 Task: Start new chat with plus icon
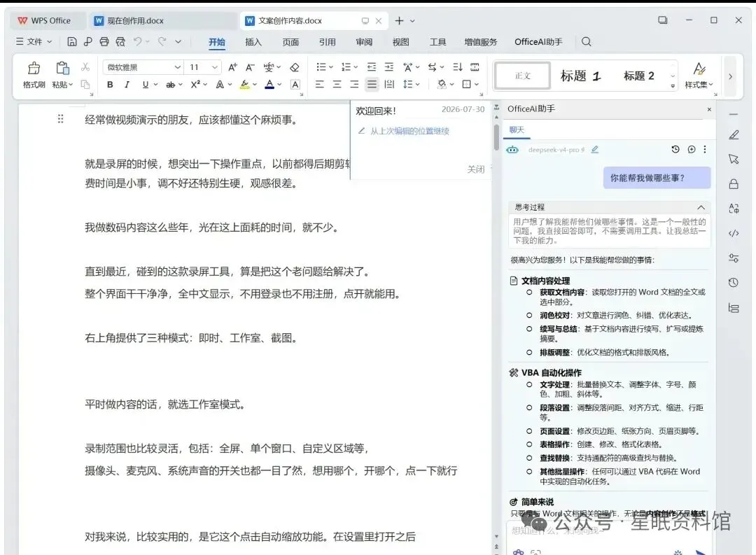point(692,150)
